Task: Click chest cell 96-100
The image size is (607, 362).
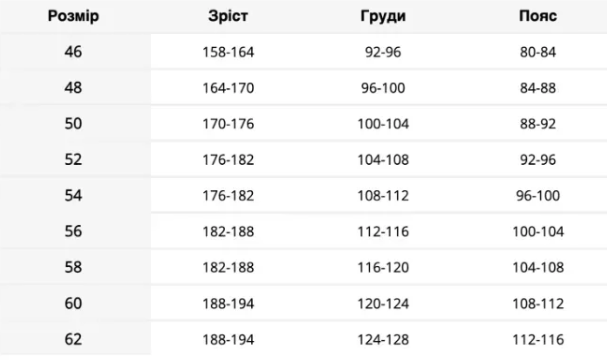Action: pos(383,88)
